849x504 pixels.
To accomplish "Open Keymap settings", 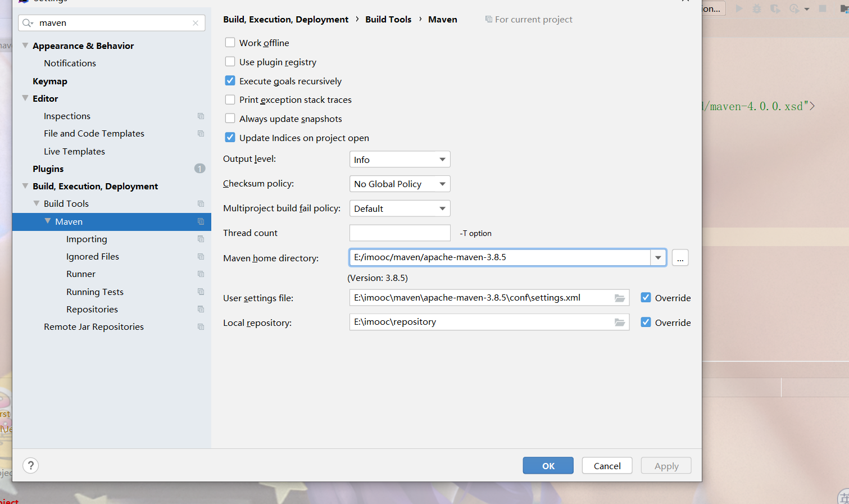I will coord(50,81).
